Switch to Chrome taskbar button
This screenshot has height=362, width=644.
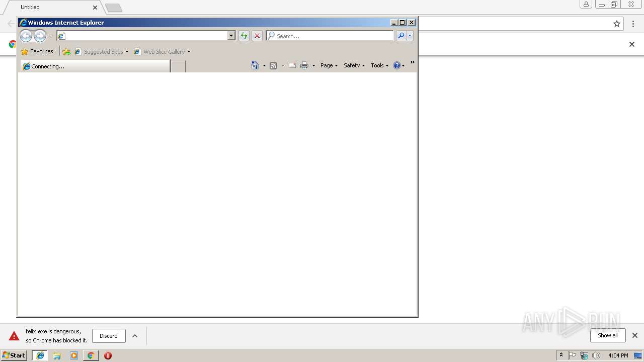91,355
